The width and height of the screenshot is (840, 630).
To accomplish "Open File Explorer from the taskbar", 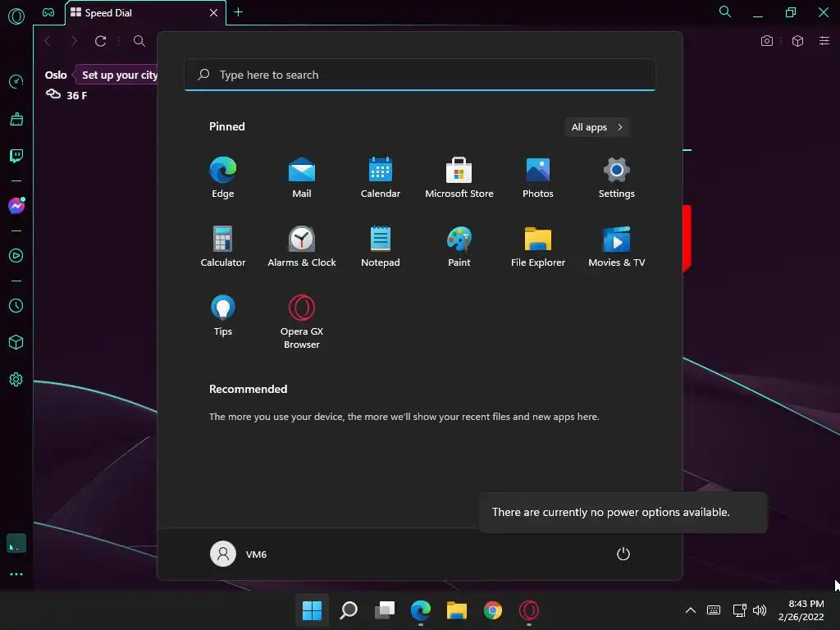I will pos(456,610).
